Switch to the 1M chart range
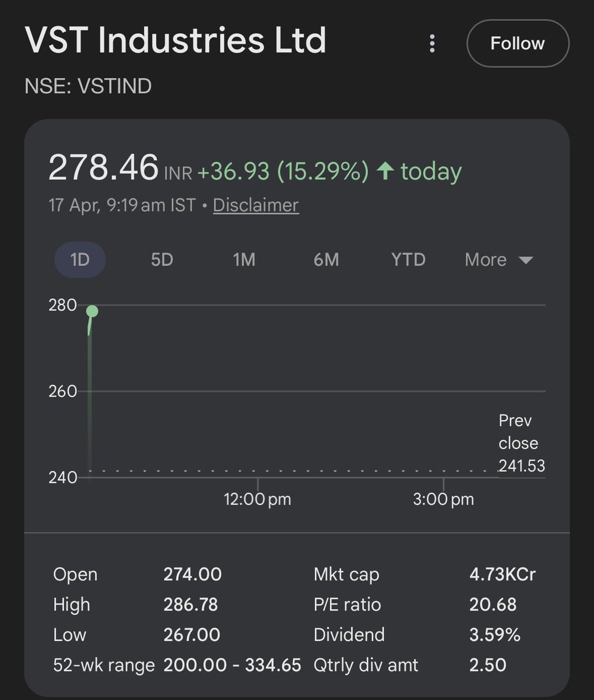This screenshot has height=700, width=594. click(x=244, y=260)
